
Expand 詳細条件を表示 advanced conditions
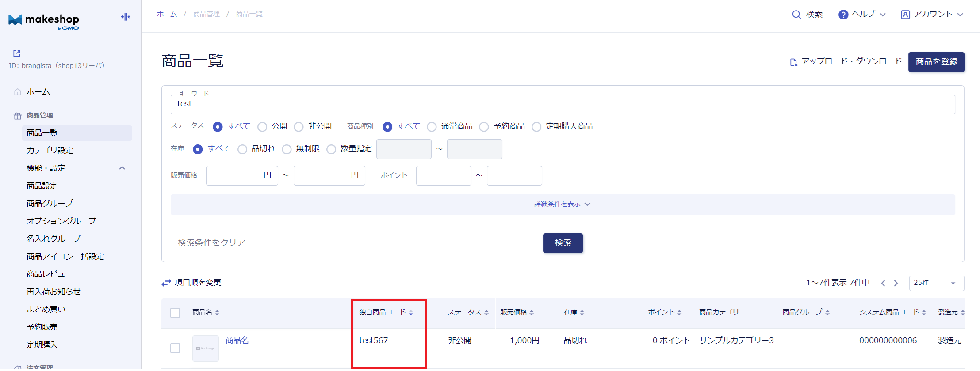click(562, 204)
